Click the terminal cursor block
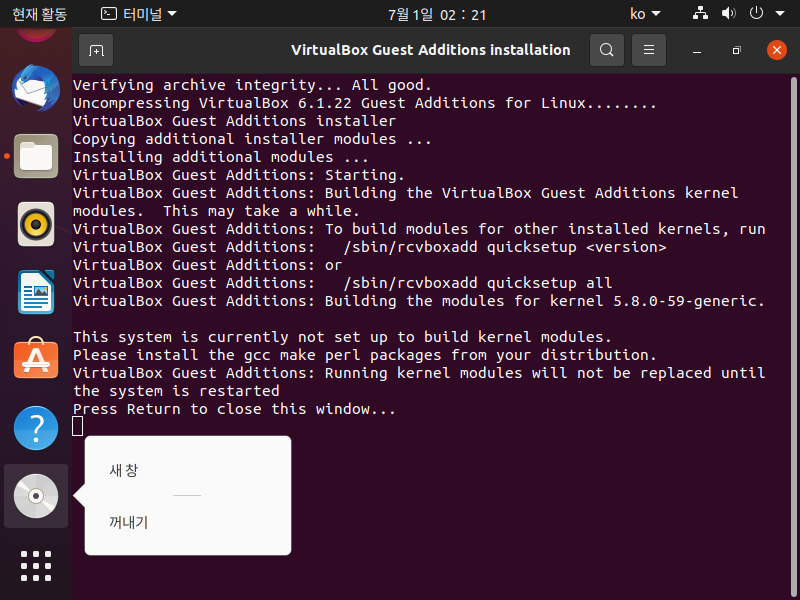Image resolution: width=800 pixels, height=600 pixels. pos(78,427)
